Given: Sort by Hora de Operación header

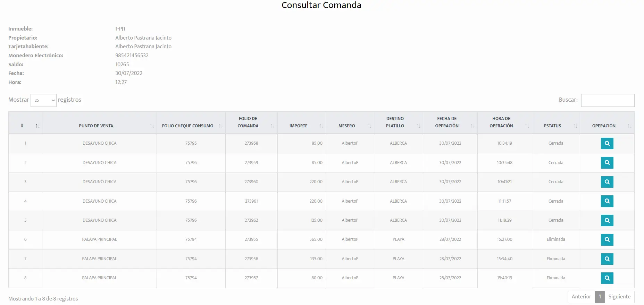Looking at the screenshot, I should [504, 123].
